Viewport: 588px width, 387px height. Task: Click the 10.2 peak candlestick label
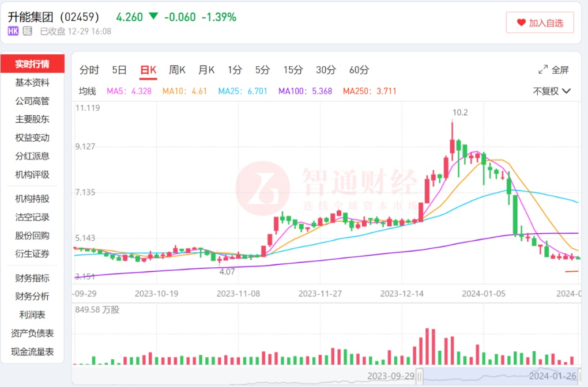460,112
